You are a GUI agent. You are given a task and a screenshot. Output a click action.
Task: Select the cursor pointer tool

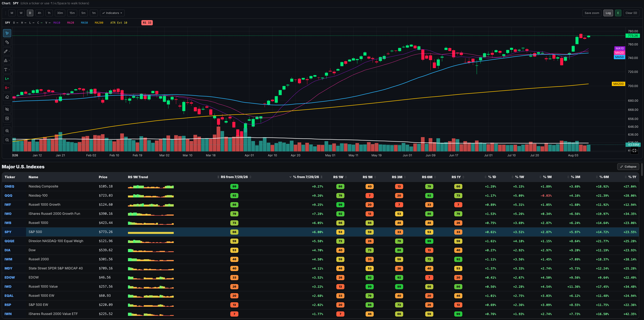pos(7,33)
